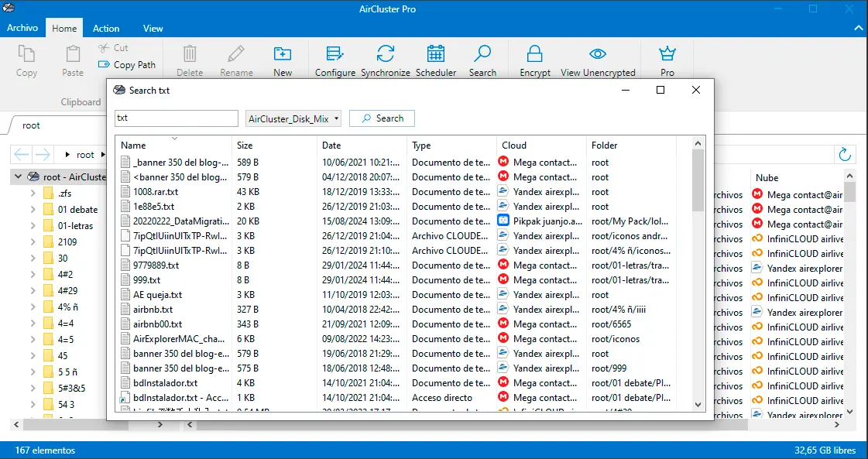Click the View Unencrypted eye icon
Screen dimensions: 868x459
598,53
